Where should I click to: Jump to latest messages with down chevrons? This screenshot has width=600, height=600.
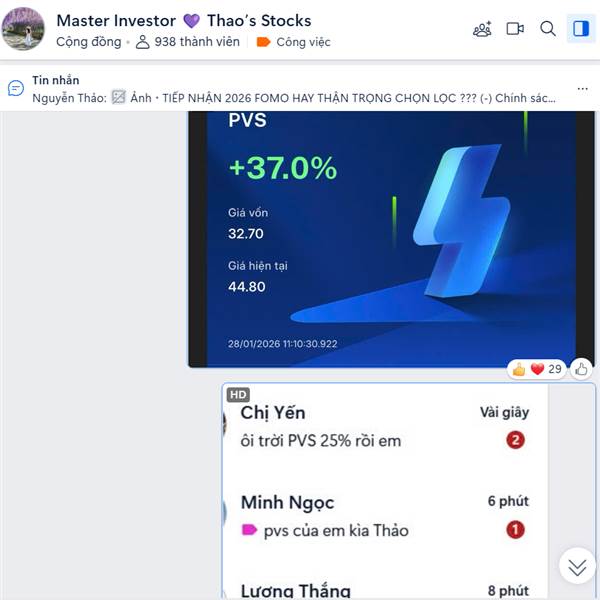(577, 567)
